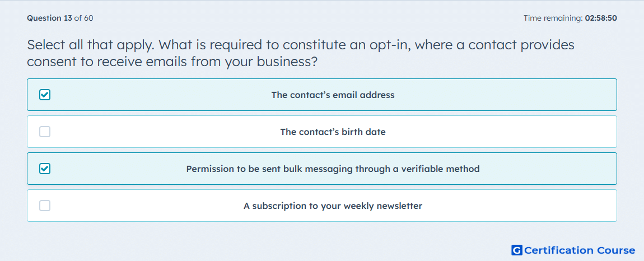This screenshot has height=261, width=644.
Task: Click the bold "Question 13" text
Action: click(49, 18)
